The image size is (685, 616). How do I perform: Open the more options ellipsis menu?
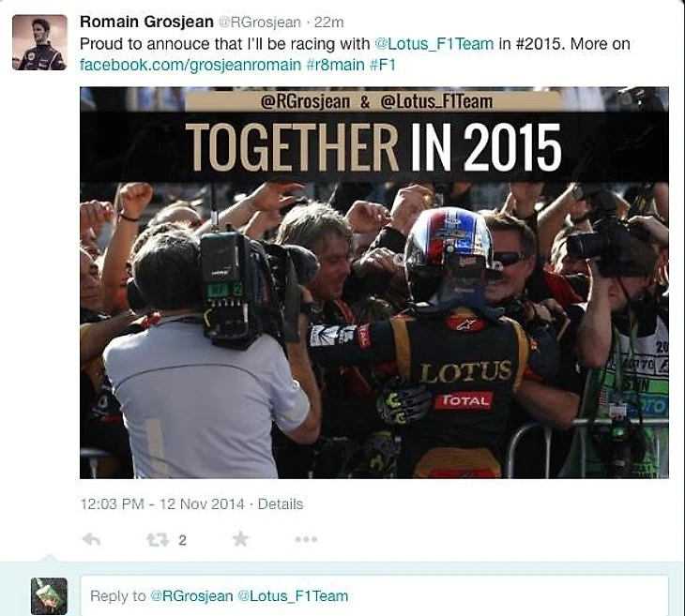306,540
